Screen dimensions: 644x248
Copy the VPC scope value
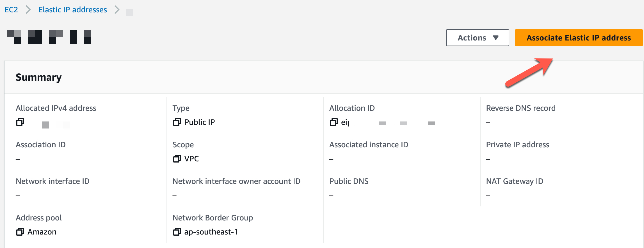point(177,159)
